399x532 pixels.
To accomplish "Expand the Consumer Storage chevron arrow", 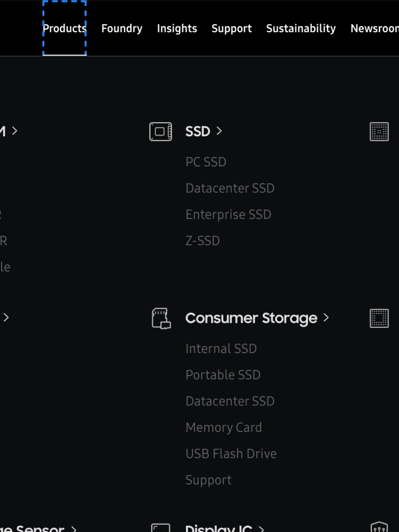I will tap(326, 317).
